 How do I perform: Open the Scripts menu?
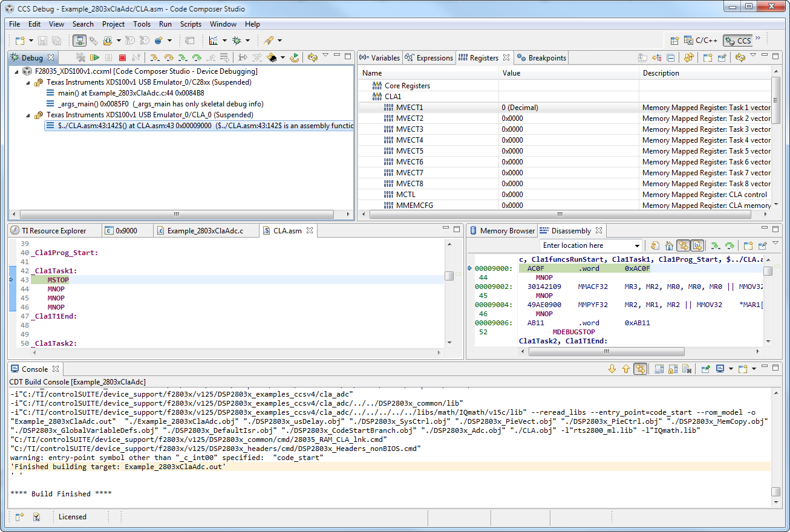(191, 24)
